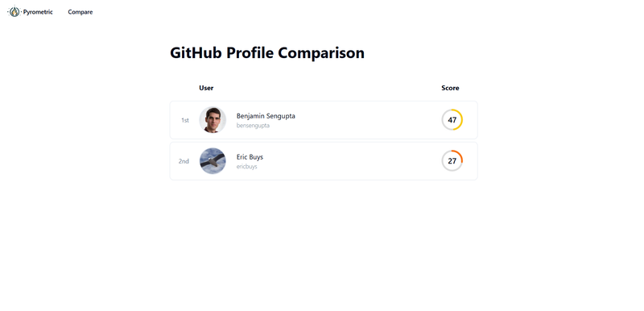Click the score 27 circular gauge
Screen dimensions: 644x311
point(452,161)
